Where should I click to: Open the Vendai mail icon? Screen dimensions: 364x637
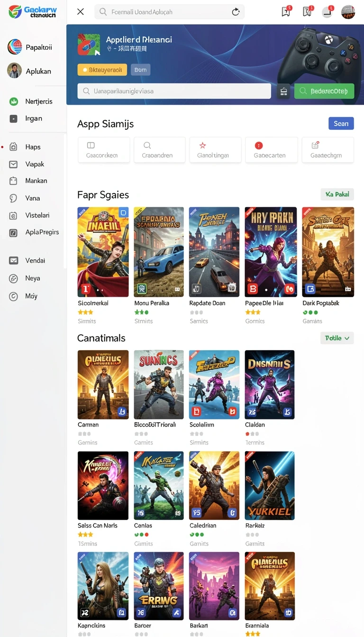[x=14, y=260]
